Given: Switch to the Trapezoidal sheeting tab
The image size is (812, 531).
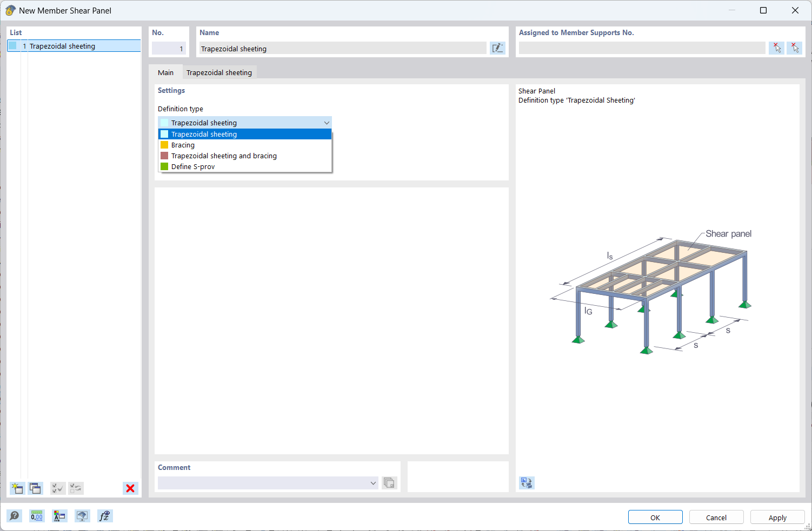Looking at the screenshot, I should pos(219,72).
